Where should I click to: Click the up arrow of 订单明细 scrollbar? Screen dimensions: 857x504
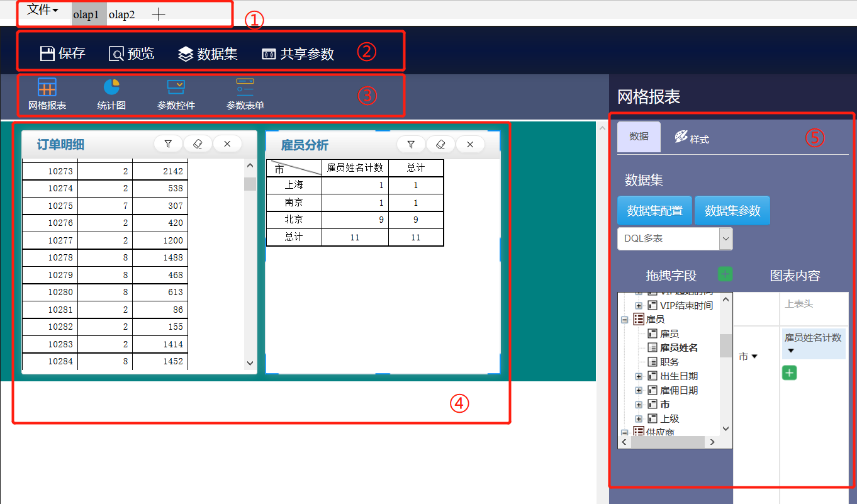pos(250,165)
